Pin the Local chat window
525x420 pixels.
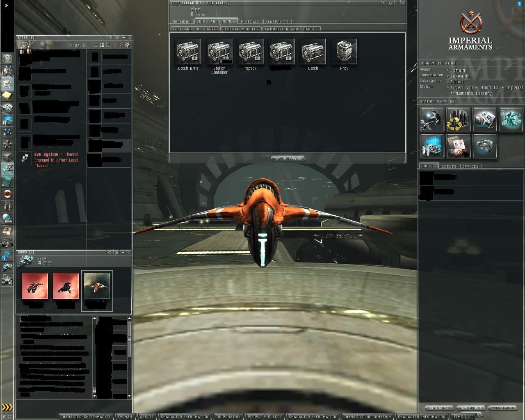coord(116,37)
